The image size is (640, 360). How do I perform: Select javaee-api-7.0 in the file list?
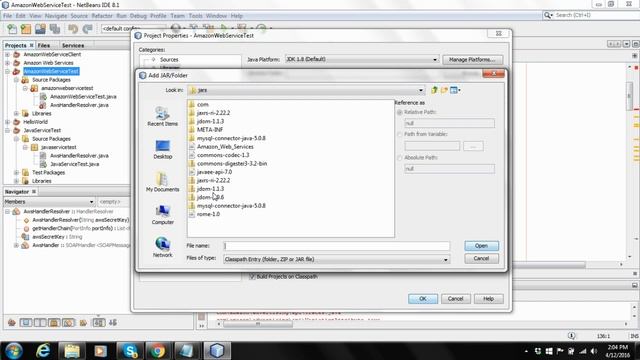point(214,172)
